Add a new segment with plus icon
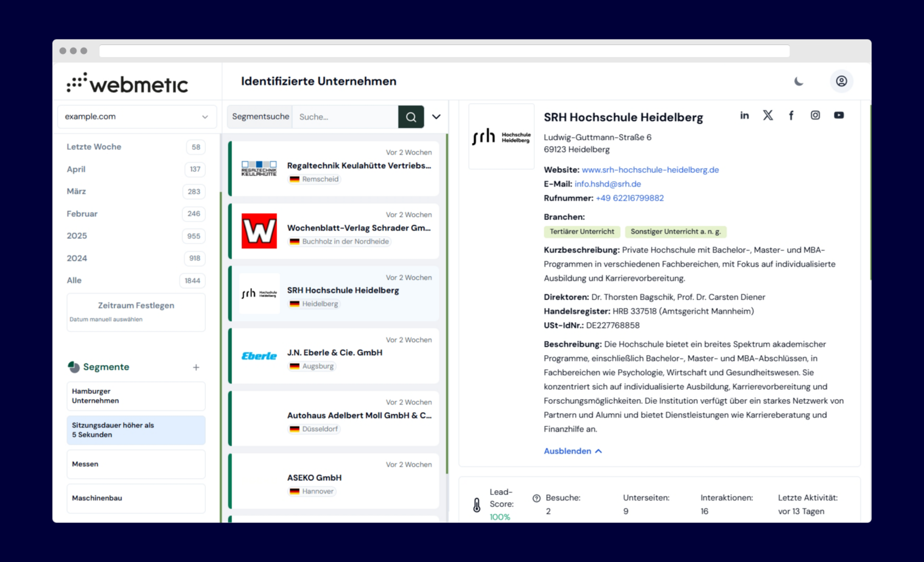The width and height of the screenshot is (924, 562). coord(196,367)
